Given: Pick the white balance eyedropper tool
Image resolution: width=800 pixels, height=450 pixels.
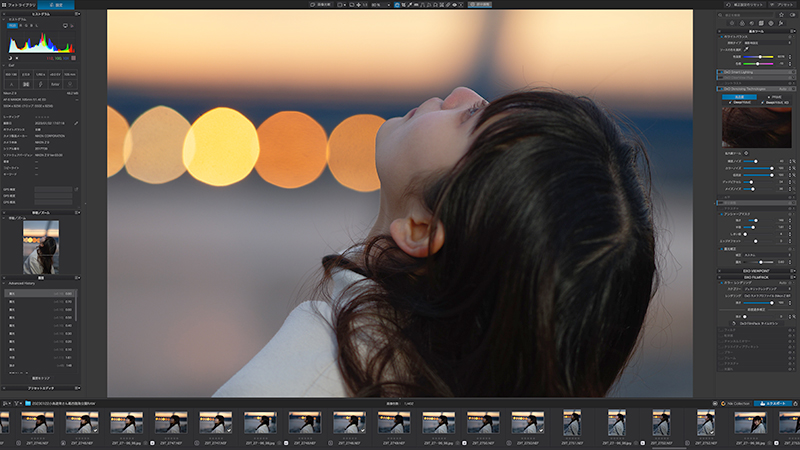Looking at the screenshot, I should [746, 49].
